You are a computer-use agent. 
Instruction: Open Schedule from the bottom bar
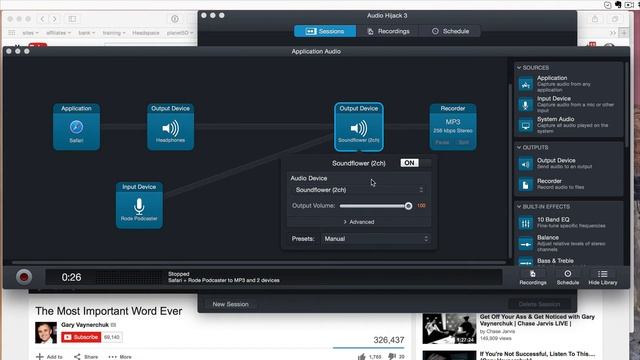pyautogui.click(x=568, y=278)
